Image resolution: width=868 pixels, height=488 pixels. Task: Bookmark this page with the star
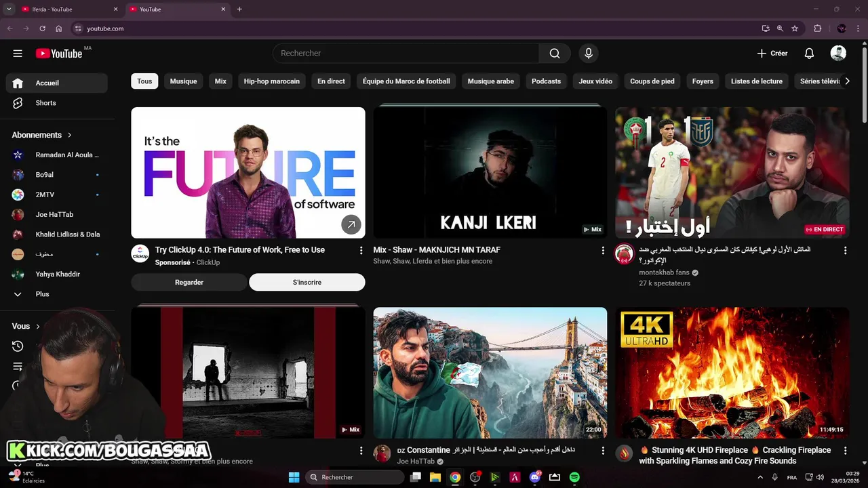pyautogui.click(x=795, y=28)
